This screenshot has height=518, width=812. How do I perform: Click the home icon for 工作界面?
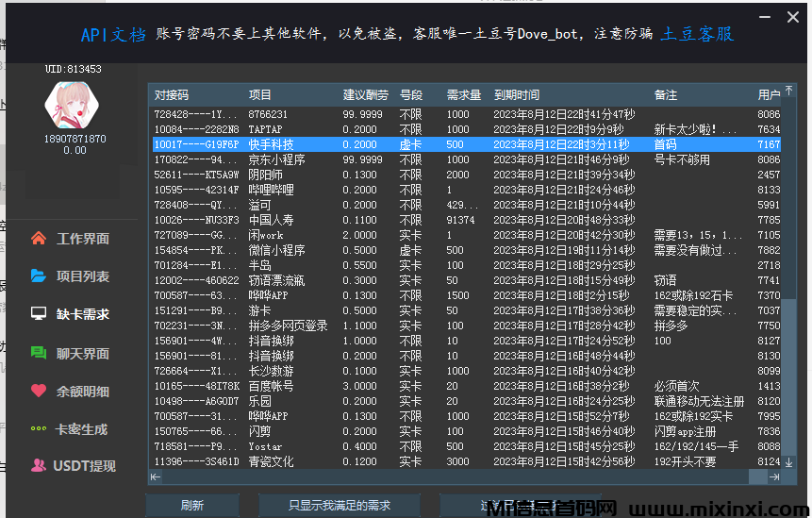pyautogui.click(x=39, y=239)
